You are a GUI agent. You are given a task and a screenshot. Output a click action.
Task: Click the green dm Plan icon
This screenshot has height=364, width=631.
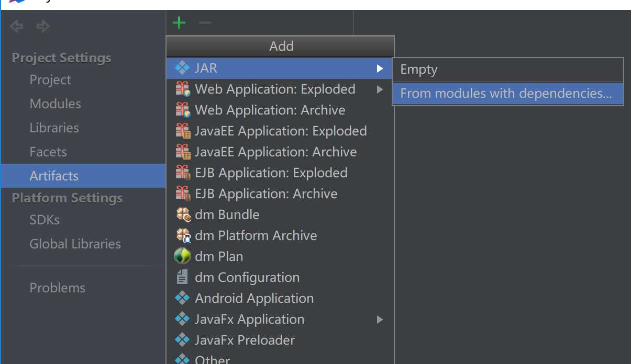pos(182,256)
